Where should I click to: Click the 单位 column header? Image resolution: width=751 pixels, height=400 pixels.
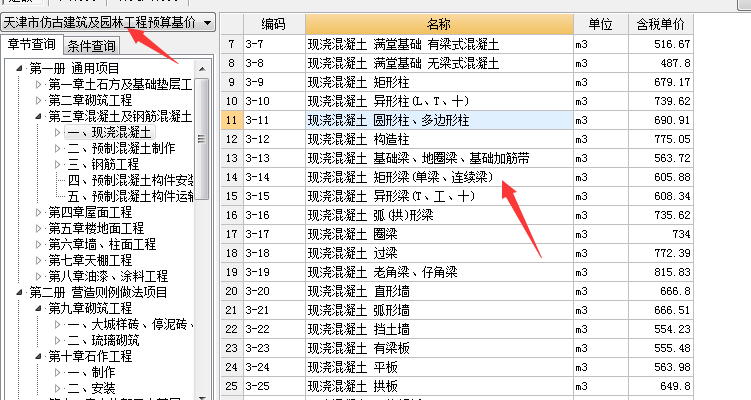pos(601,24)
